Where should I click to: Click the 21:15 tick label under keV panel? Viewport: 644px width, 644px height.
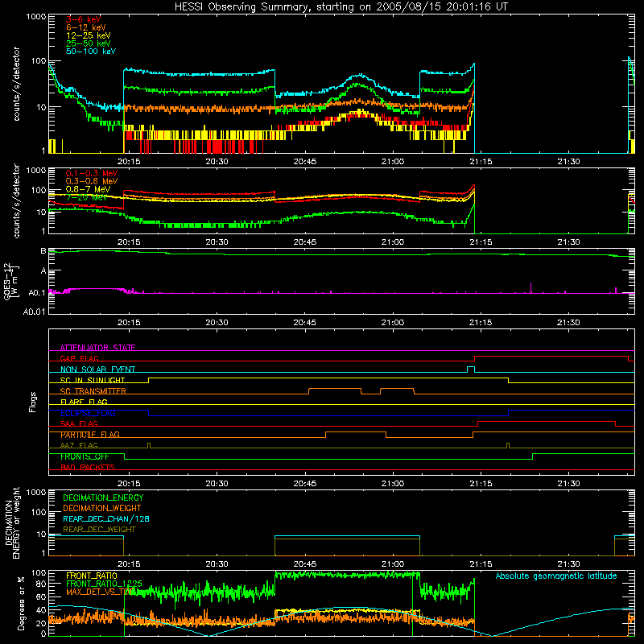[x=481, y=162]
